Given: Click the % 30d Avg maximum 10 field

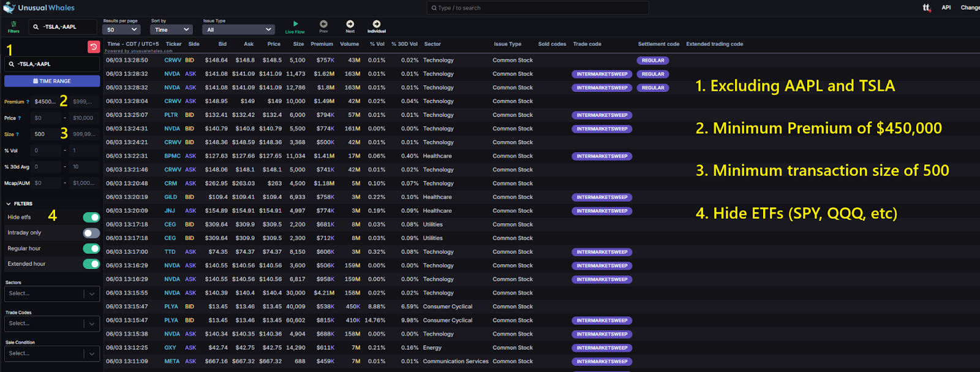Looking at the screenshot, I should pyautogui.click(x=85, y=167).
